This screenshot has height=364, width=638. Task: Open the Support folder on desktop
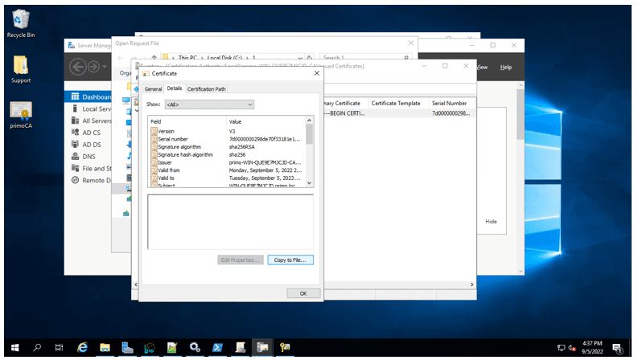[21, 67]
